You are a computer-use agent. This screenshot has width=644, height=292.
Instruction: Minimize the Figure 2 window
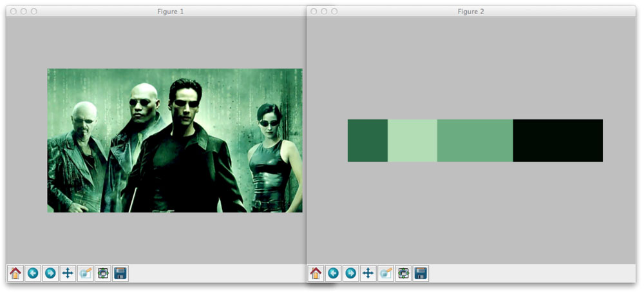pos(324,12)
